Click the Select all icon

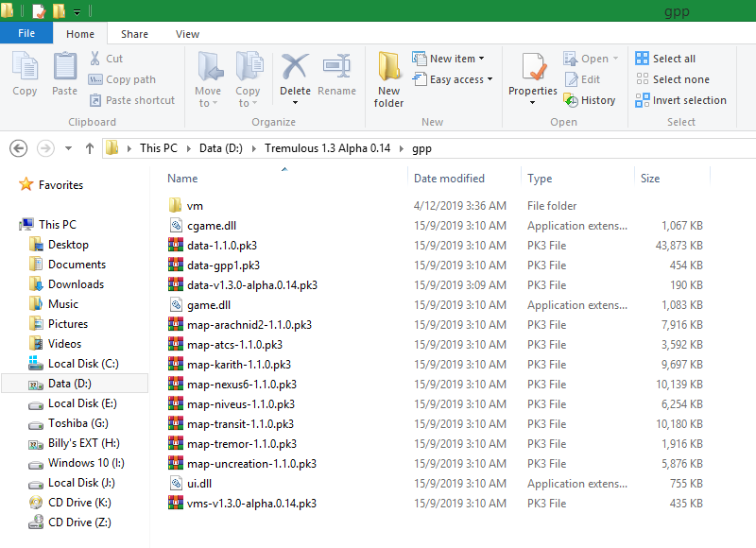(643, 59)
